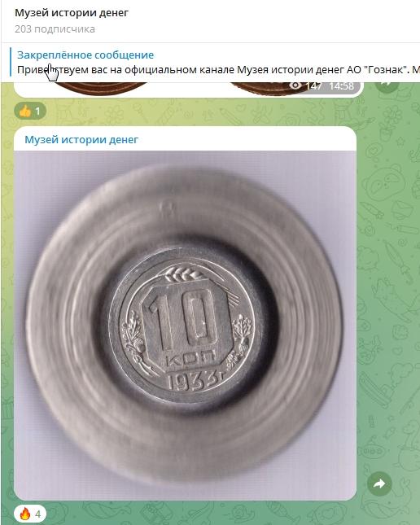The height and width of the screenshot is (525, 420).
Task: Open channel info via Музей истории денег header
Action: [x=72, y=13]
